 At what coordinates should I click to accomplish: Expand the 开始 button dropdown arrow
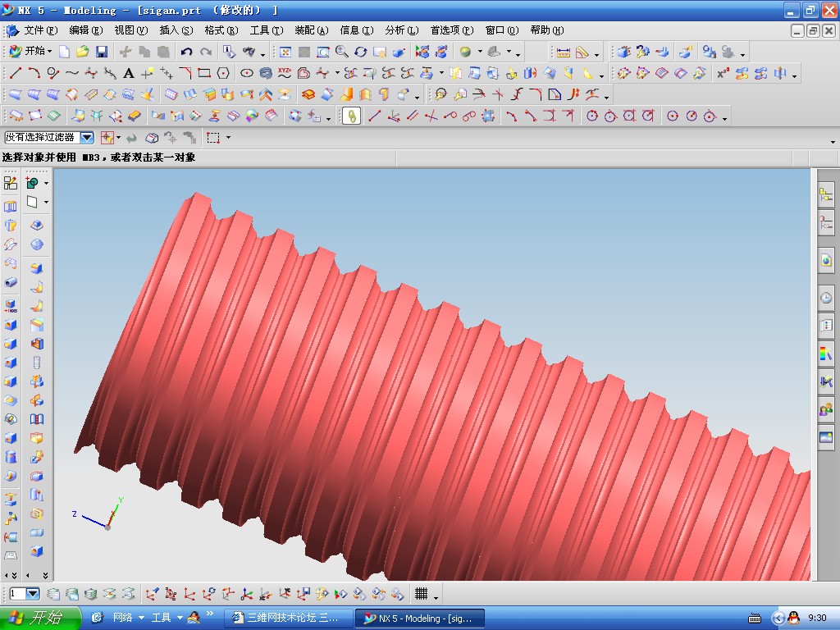50,52
